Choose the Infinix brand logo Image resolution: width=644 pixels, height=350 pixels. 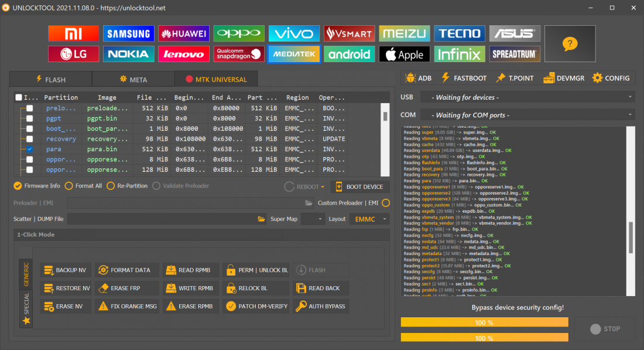point(460,54)
